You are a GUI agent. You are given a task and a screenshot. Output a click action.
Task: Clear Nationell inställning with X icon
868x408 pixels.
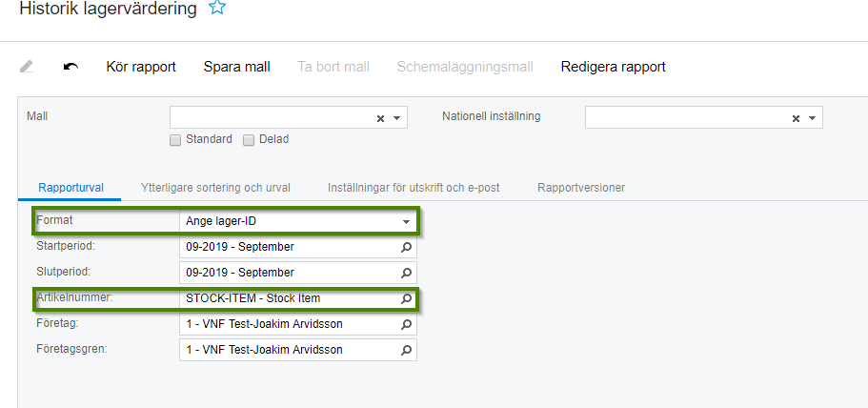tap(796, 118)
